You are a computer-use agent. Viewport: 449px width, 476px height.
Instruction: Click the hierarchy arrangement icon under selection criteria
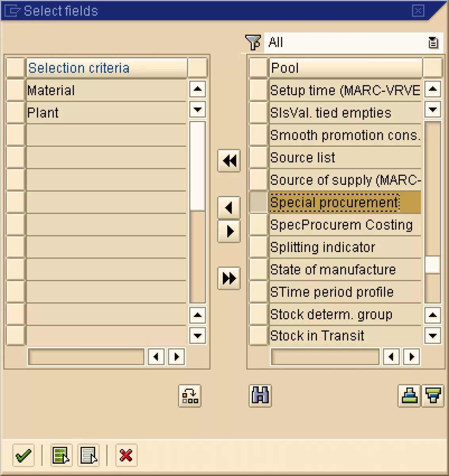click(x=190, y=395)
